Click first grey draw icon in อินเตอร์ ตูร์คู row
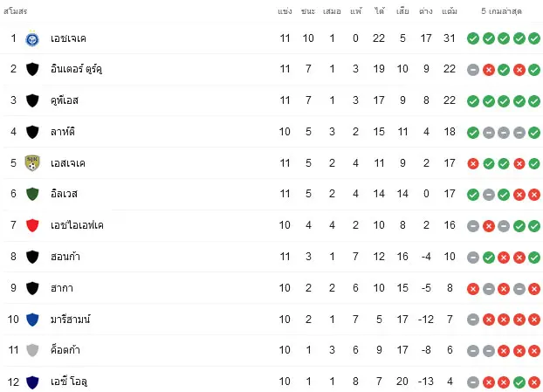The image size is (543, 392). coord(473,70)
